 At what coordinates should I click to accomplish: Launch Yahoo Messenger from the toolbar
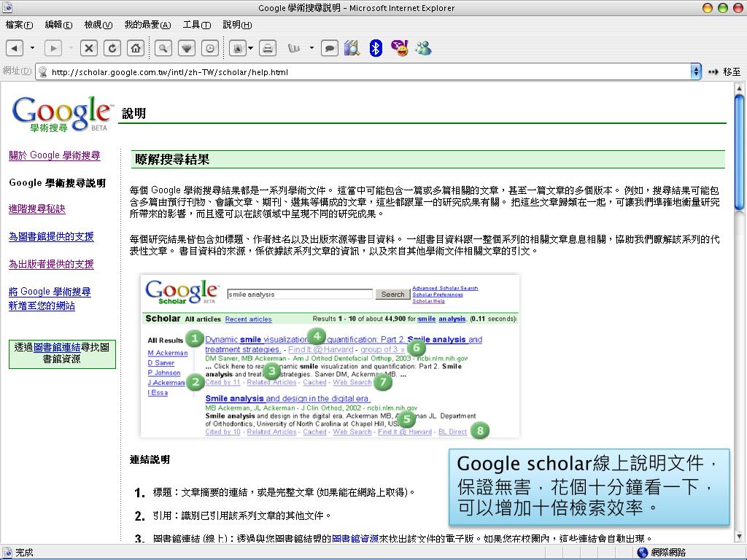[x=400, y=48]
